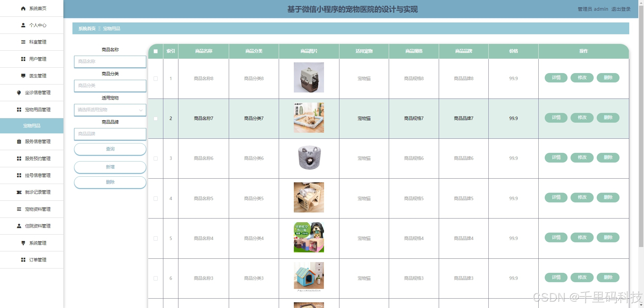This screenshot has height=308, width=644.
Task: Check the row checkbox for 商品名称5
Action: 156,198
